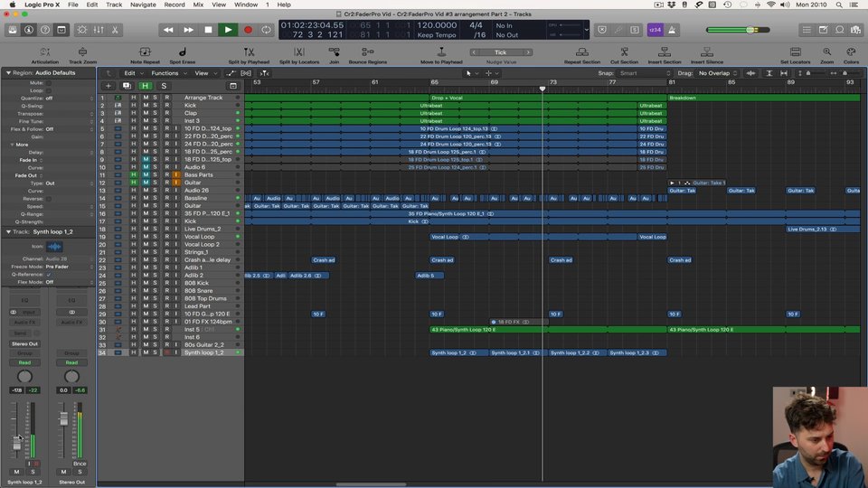Open the Mixer from control bar

(x=99, y=30)
